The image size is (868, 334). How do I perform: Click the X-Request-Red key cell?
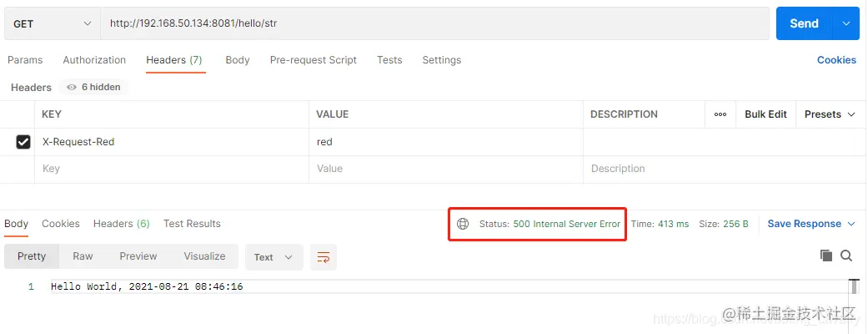pyautogui.click(x=172, y=142)
